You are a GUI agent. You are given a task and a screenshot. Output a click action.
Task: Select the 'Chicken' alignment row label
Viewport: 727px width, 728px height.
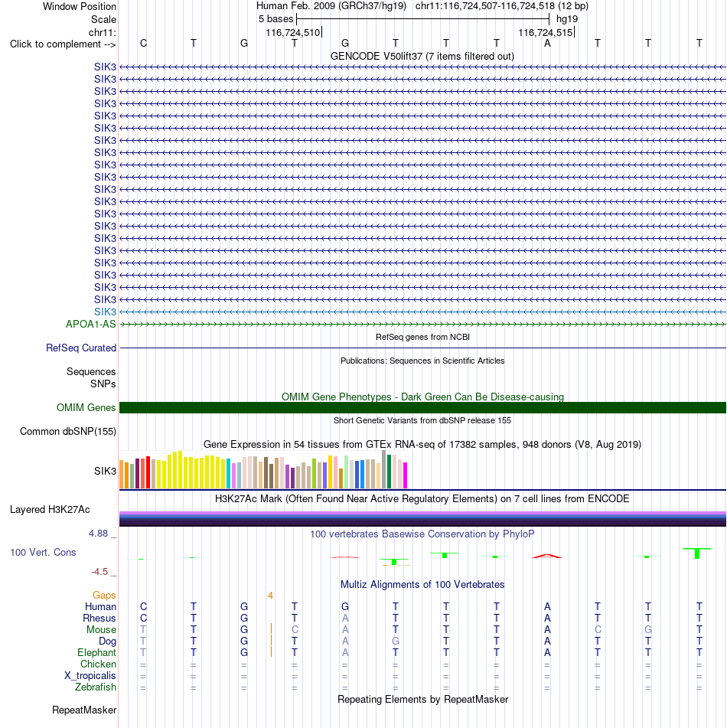click(x=98, y=664)
